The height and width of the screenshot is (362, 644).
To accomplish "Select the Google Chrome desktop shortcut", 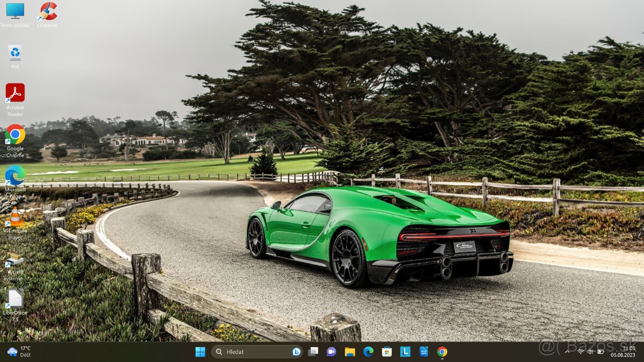I will click(x=15, y=135).
